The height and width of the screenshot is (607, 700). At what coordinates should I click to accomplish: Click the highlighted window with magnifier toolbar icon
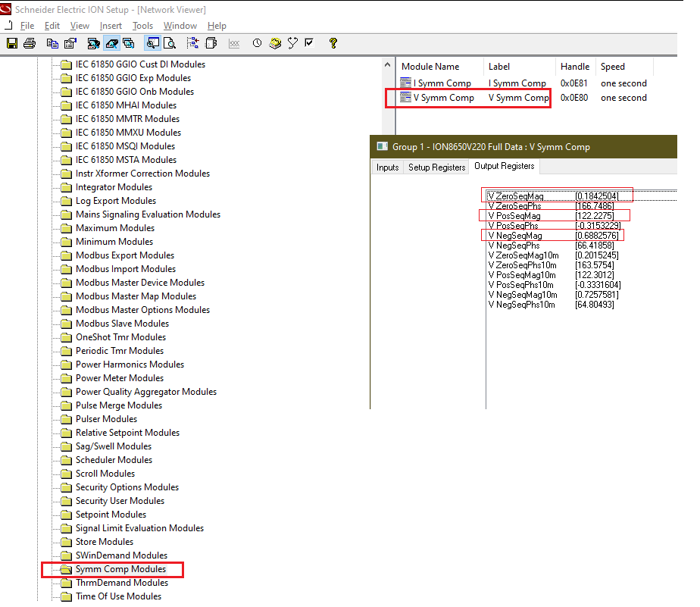pos(152,43)
